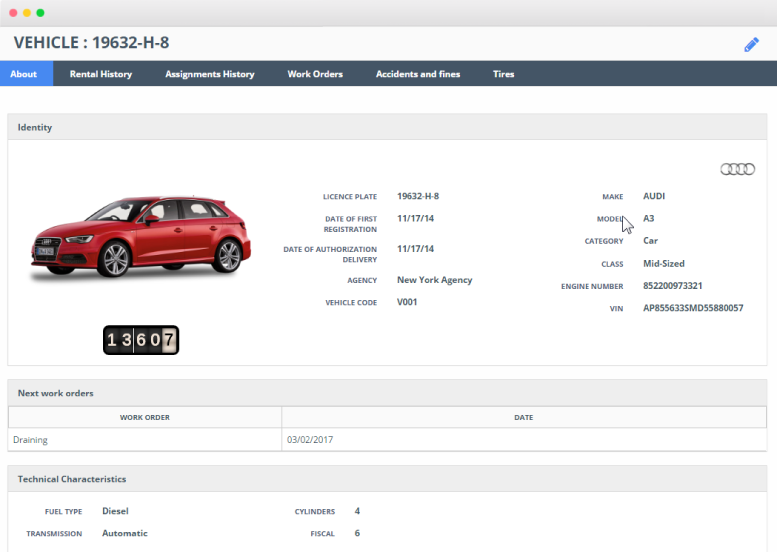Click the DATE column header

pos(523,417)
